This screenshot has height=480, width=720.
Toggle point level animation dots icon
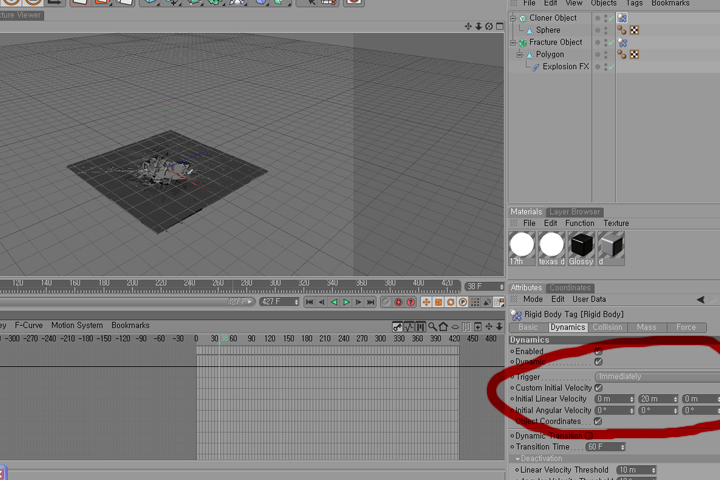tap(475, 302)
